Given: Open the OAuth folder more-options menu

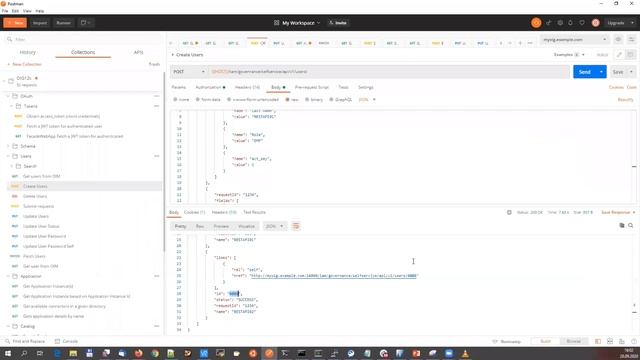Looking at the screenshot, I should pyautogui.click(x=156, y=96).
